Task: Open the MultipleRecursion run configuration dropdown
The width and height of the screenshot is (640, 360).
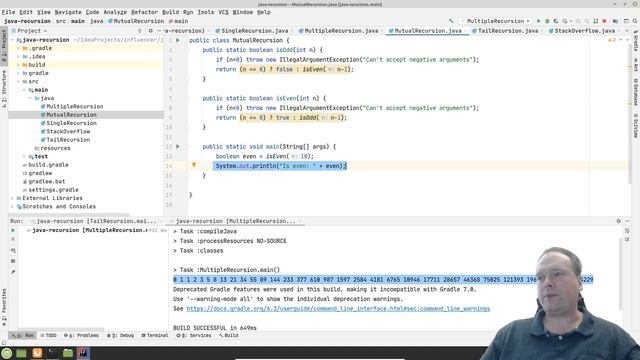Action: pyautogui.click(x=496, y=21)
